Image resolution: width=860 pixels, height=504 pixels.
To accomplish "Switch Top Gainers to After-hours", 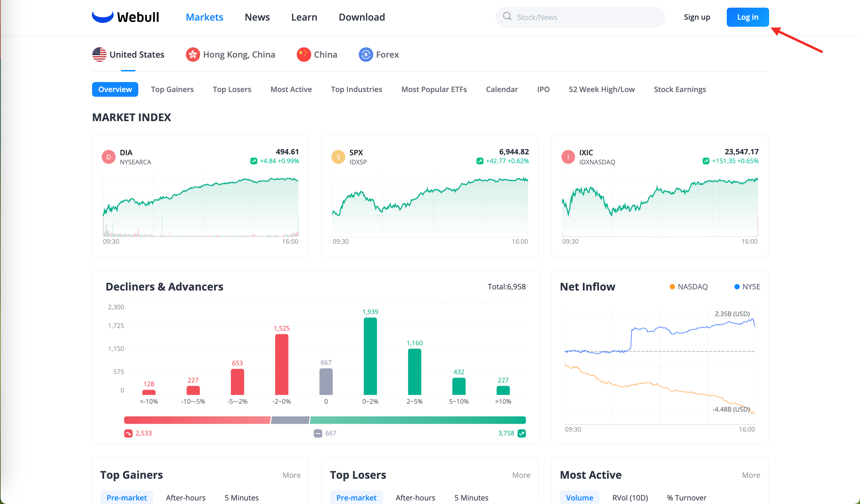I will click(x=186, y=498).
